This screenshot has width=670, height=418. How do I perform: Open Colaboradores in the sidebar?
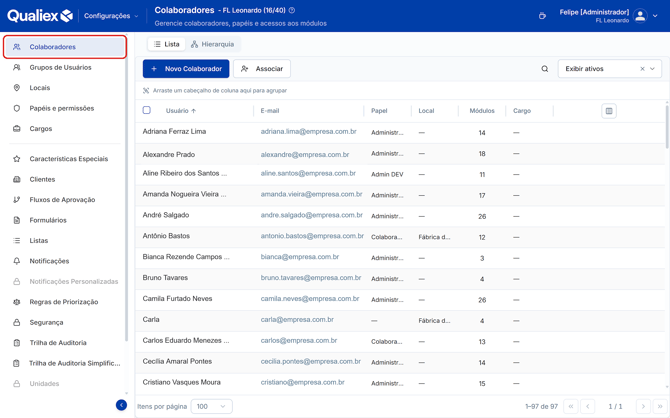[65, 47]
